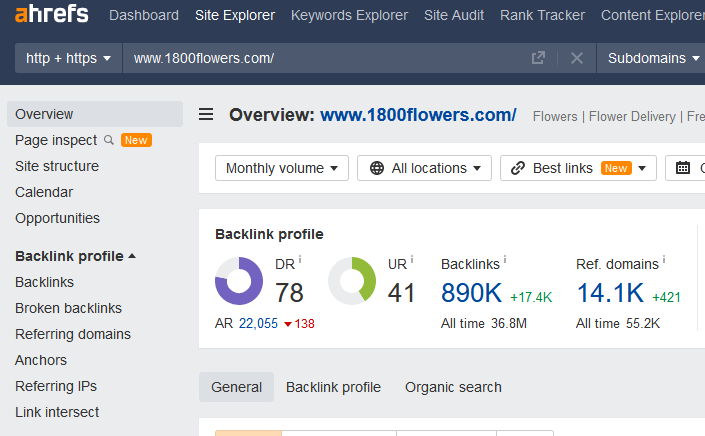Open Site Audit in top navigation

454,15
